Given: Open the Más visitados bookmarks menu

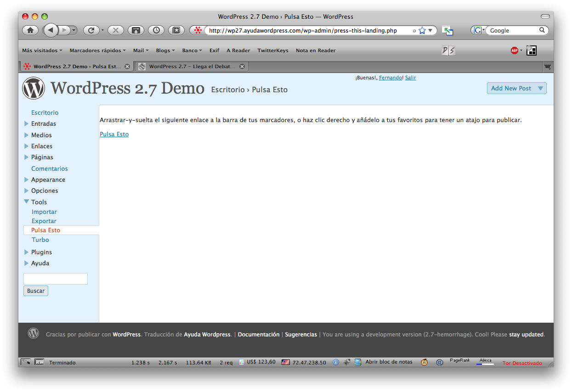Looking at the screenshot, I should [x=42, y=50].
